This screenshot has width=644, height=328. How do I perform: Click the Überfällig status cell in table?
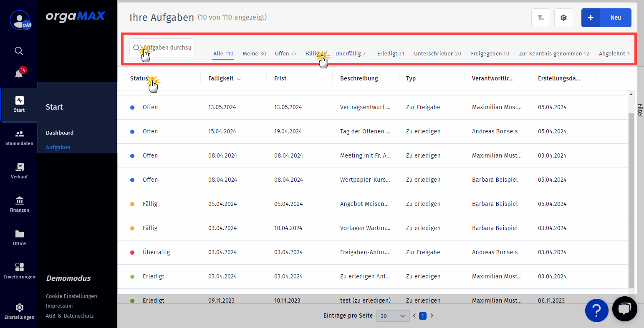pyautogui.click(x=156, y=252)
